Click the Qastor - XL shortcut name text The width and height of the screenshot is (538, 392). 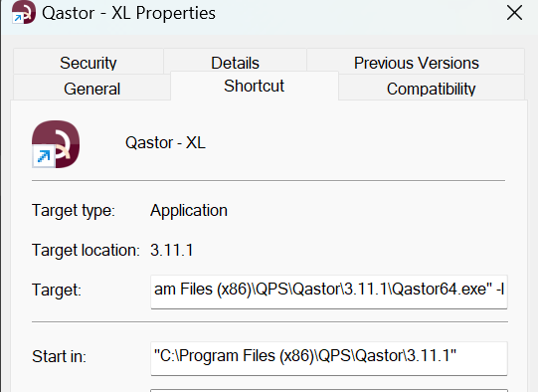165,142
